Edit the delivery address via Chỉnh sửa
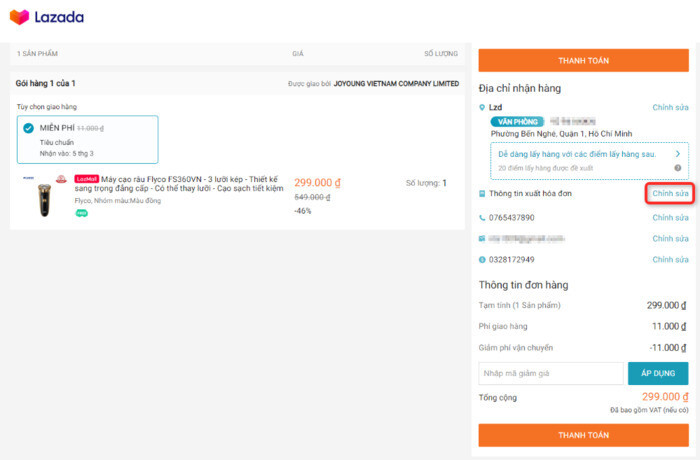Viewport: 700px width, 460px height. click(x=670, y=107)
